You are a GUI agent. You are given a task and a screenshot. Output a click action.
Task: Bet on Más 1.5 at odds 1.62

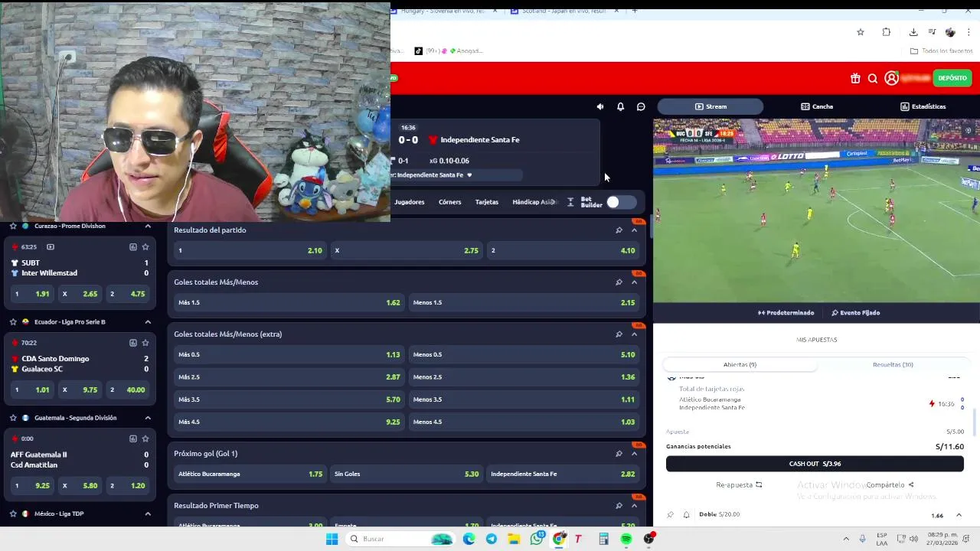[289, 302]
